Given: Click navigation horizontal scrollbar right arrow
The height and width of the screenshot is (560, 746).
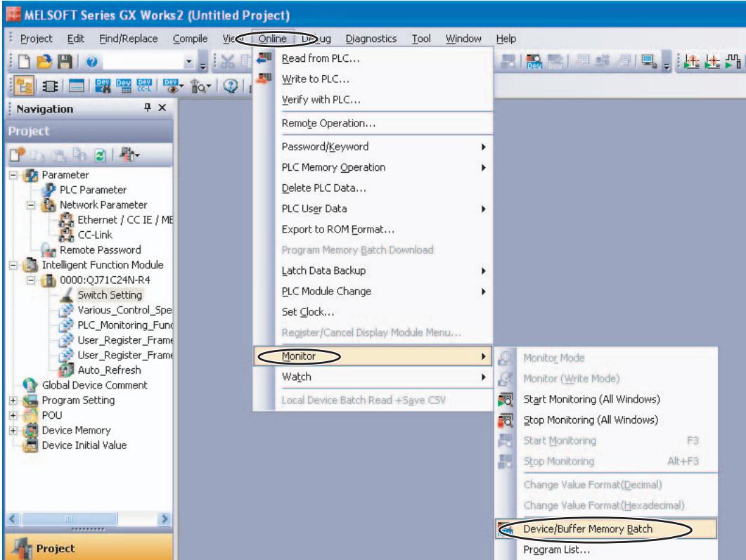Looking at the screenshot, I should [165, 519].
